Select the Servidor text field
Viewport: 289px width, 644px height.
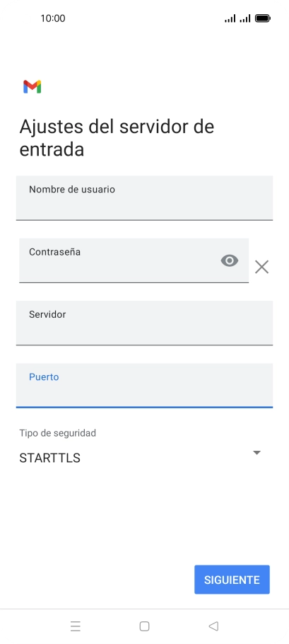pos(144,323)
